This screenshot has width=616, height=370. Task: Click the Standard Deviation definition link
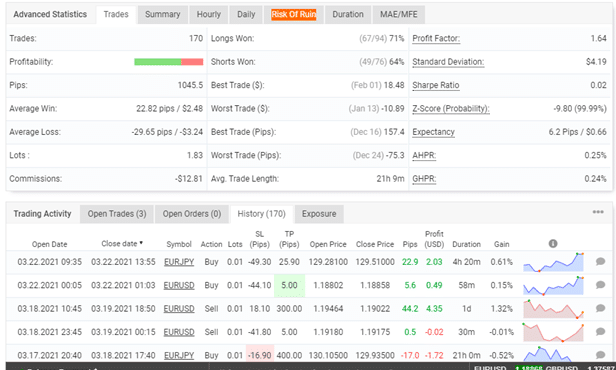[448, 62]
